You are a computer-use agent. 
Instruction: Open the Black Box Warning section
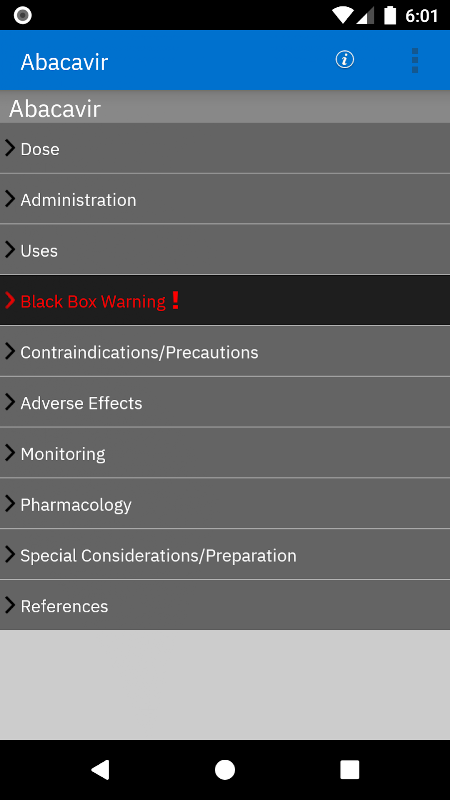225,301
